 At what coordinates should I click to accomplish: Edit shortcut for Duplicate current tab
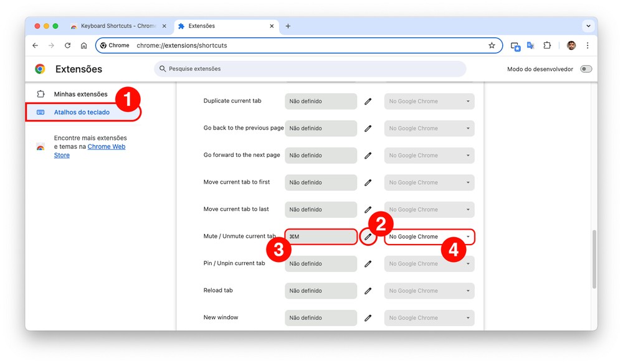(x=368, y=101)
